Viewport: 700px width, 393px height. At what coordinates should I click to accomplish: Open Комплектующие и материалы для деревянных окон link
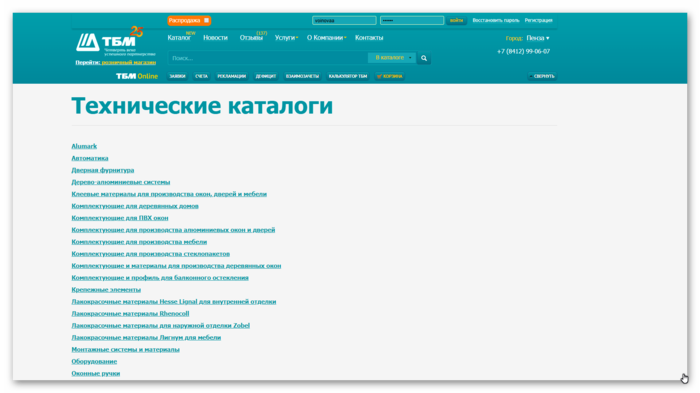point(176,266)
